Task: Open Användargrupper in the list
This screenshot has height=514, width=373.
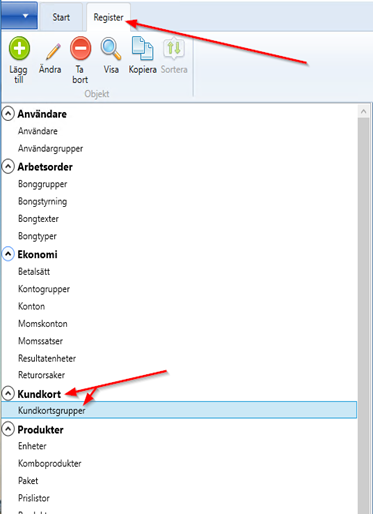Action: [x=50, y=149]
